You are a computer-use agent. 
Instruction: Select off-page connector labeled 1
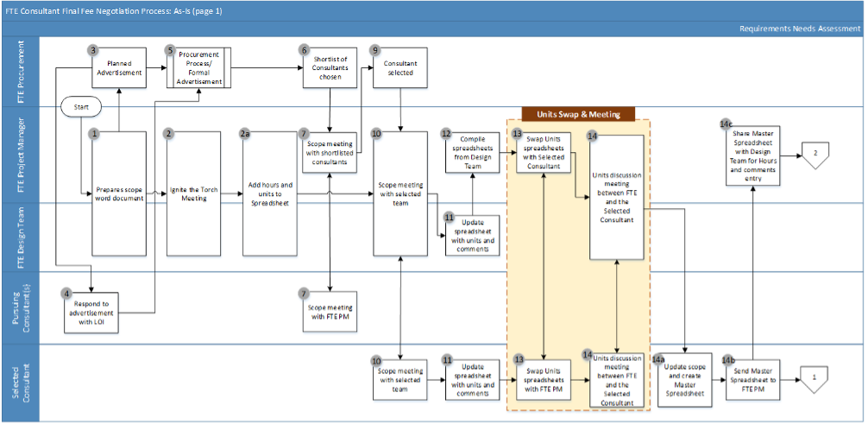(x=814, y=377)
